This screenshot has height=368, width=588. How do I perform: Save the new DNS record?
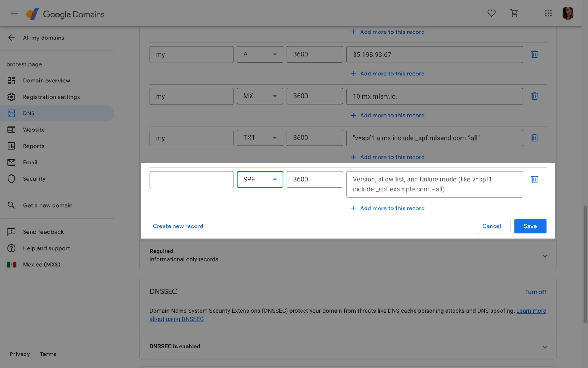click(530, 226)
